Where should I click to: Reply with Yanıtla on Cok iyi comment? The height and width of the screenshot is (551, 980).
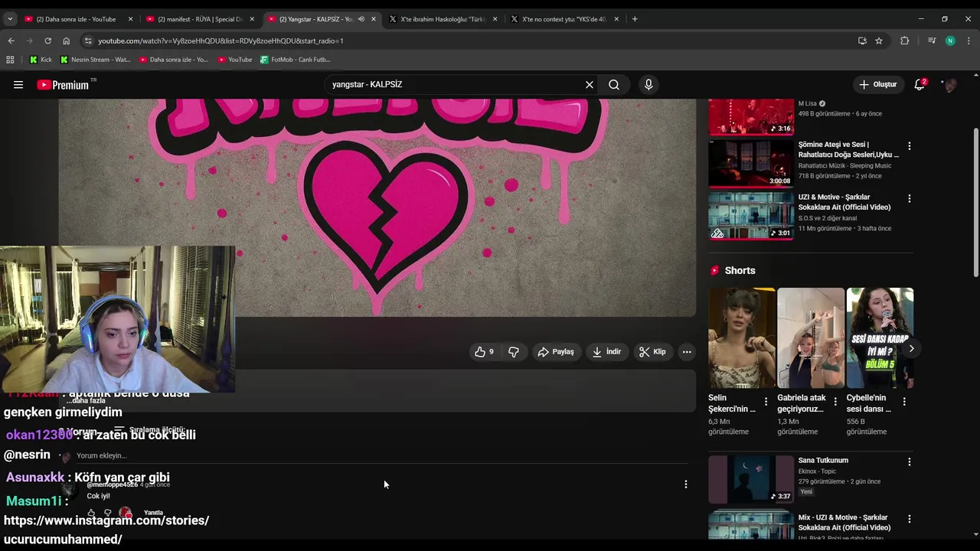(153, 513)
